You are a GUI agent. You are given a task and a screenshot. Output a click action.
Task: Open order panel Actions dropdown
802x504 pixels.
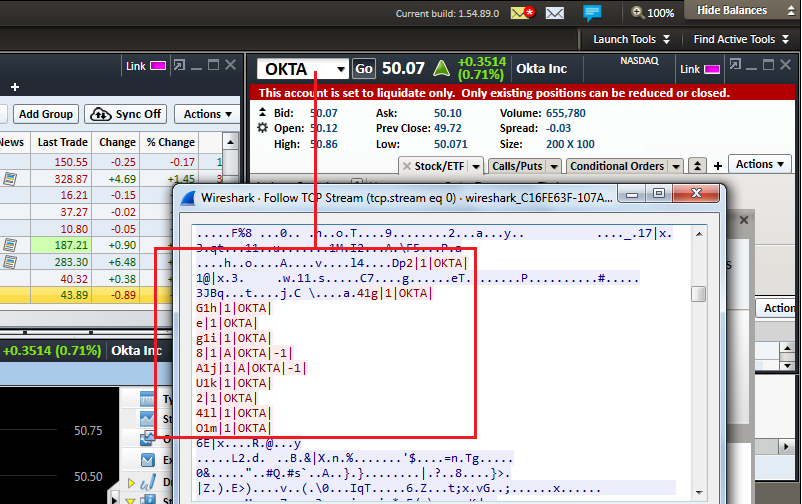[760, 164]
